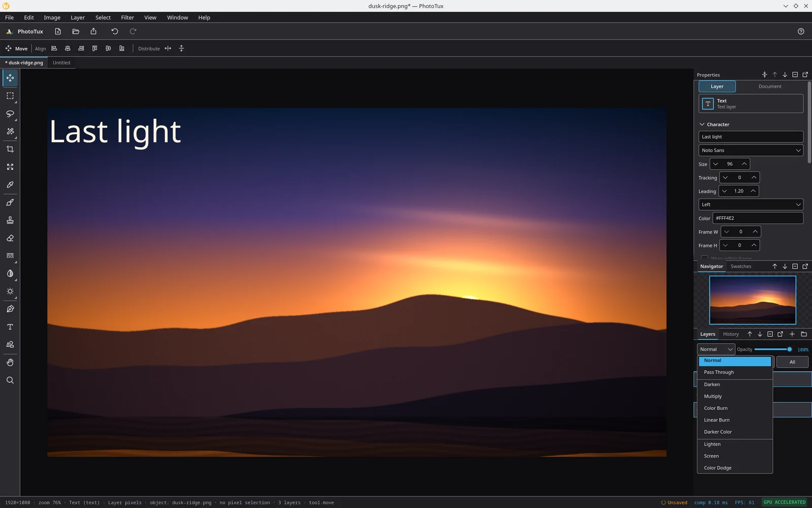The height and width of the screenshot is (508, 812).
Task: Select the Brush tool
Action: point(10,202)
